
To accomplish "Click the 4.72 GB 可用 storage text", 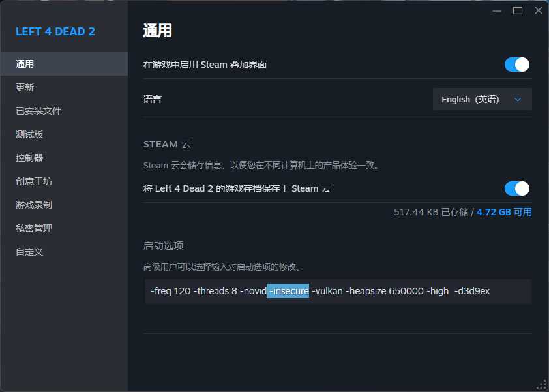I will click(x=504, y=212).
